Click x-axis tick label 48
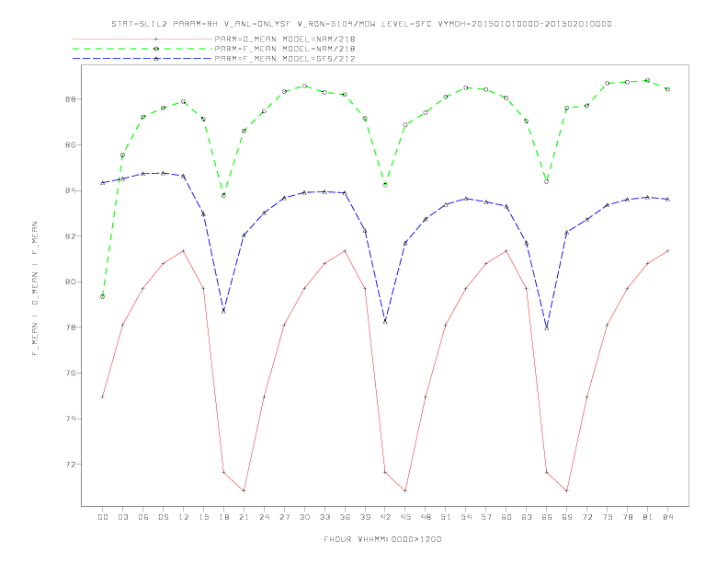 pyautogui.click(x=426, y=517)
